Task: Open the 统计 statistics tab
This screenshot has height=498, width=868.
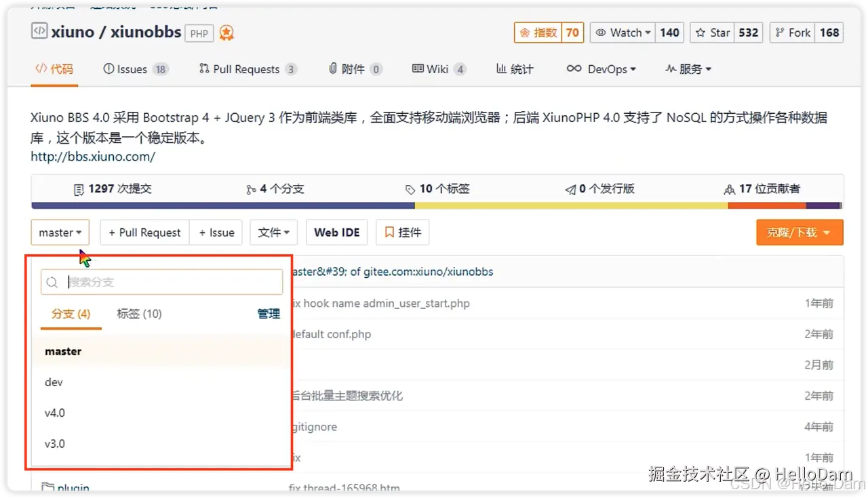Action: pos(515,69)
